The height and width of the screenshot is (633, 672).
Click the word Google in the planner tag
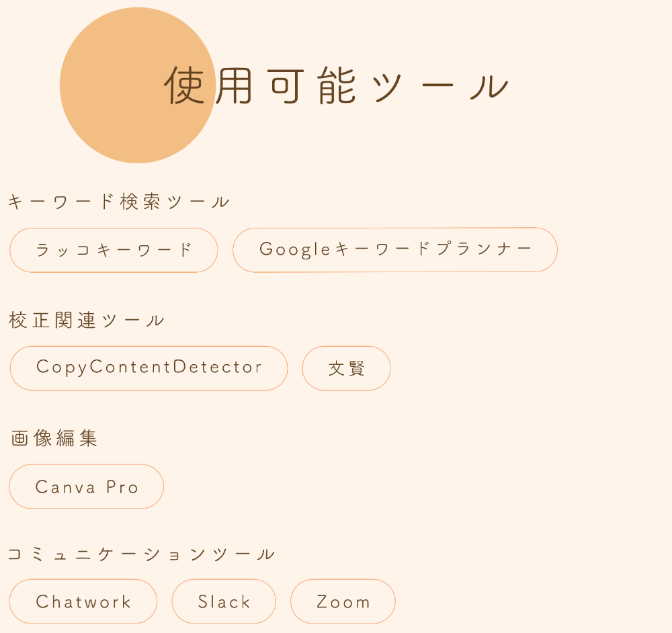tap(295, 249)
